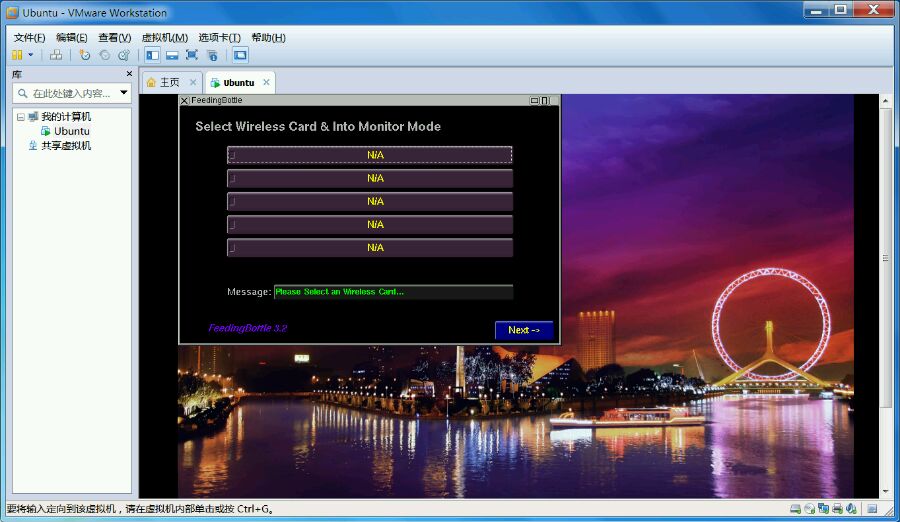This screenshot has height=522, width=900.
Task: Click the Send Ctrl+Alt+Del toolbar icon
Action: pyautogui.click(x=56, y=55)
